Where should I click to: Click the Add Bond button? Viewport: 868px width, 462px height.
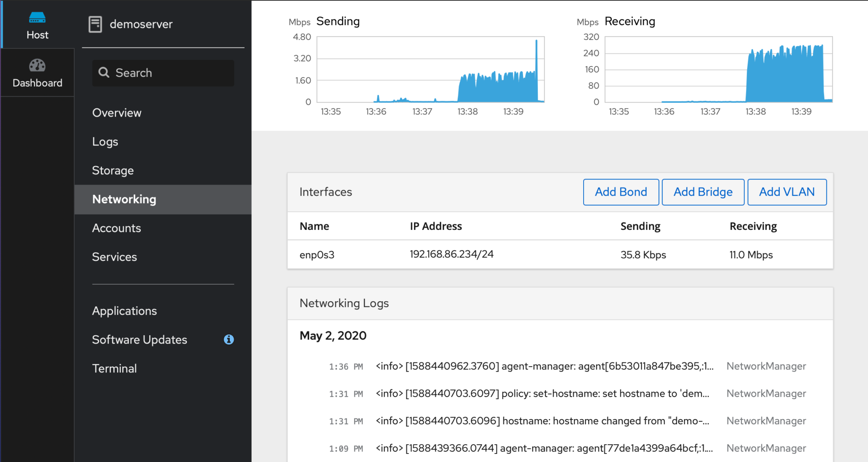(621, 192)
